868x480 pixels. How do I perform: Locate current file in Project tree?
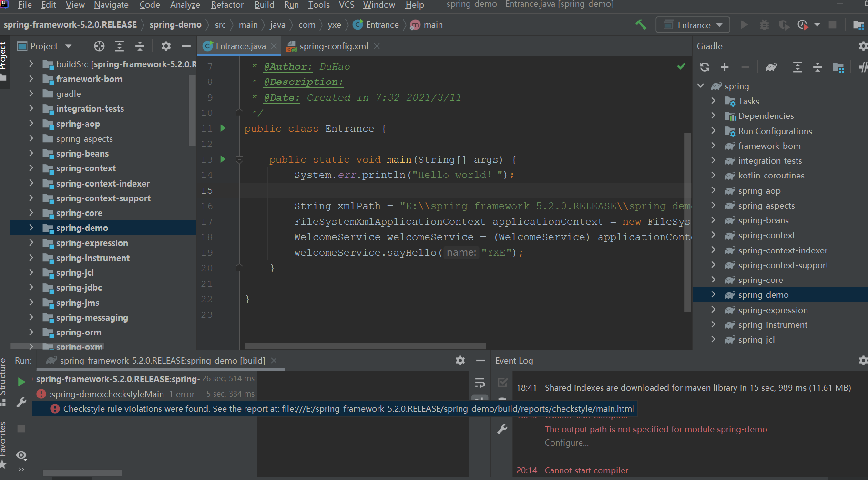point(99,46)
